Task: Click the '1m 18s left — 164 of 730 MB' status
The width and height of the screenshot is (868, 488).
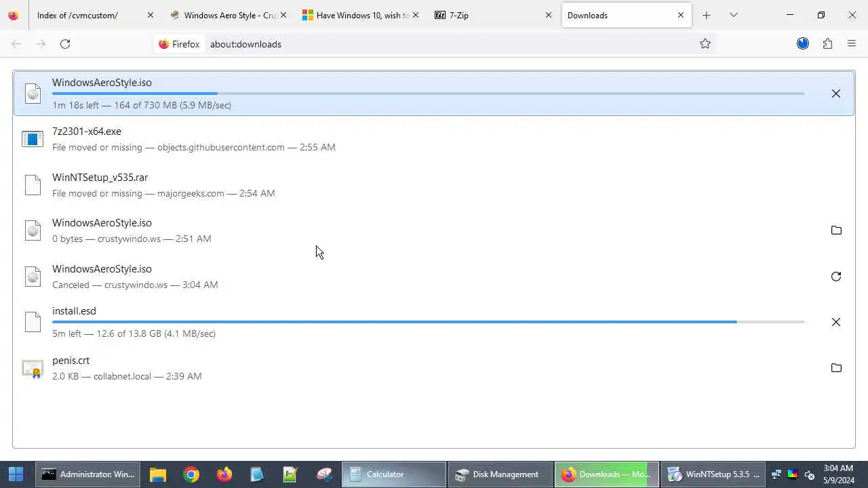Action: coord(142,105)
